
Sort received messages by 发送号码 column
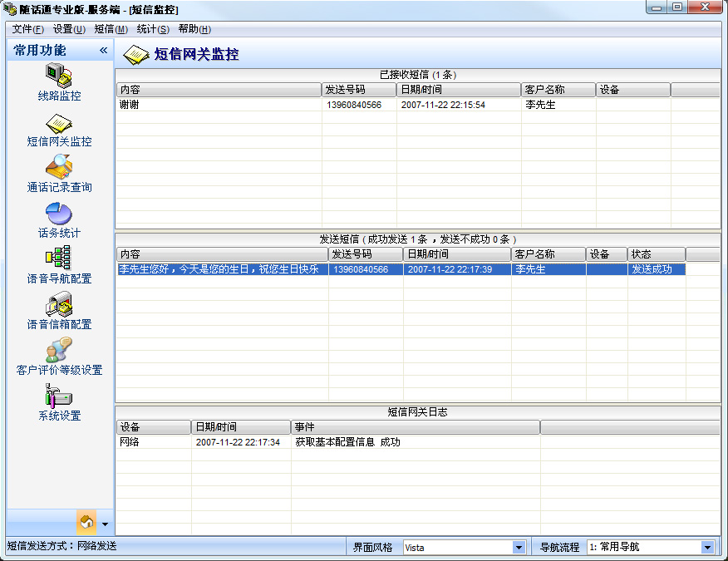(x=359, y=90)
